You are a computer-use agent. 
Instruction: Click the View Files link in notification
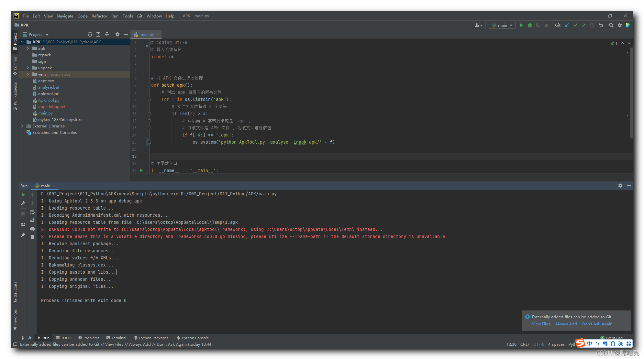click(x=541, y=324)
